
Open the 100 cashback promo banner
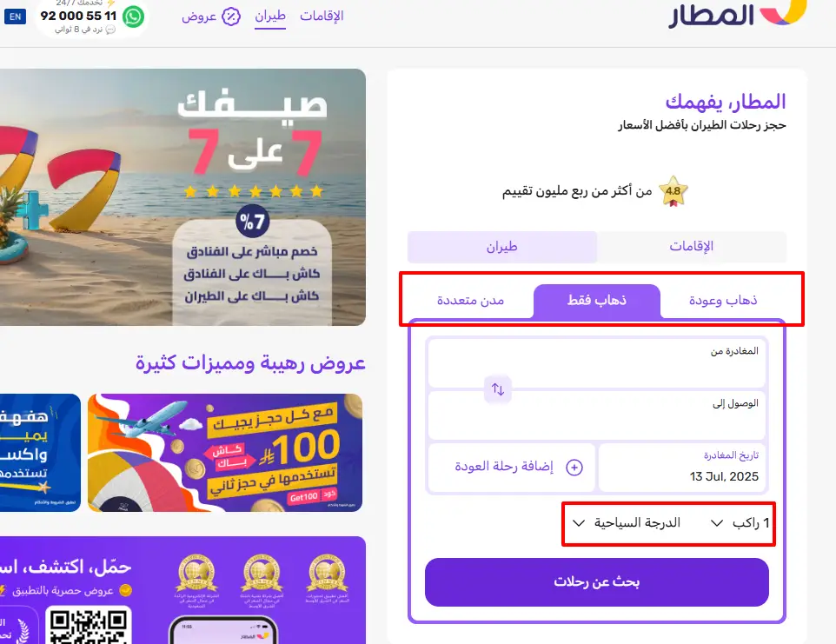(225, 453)
